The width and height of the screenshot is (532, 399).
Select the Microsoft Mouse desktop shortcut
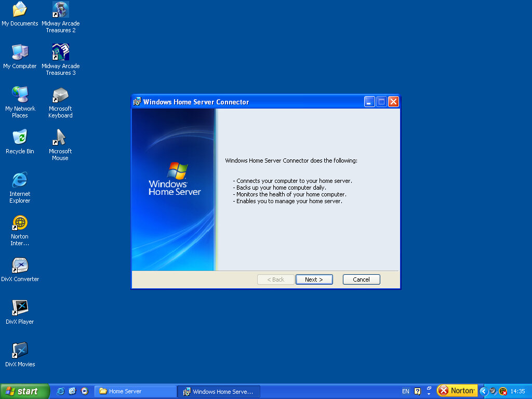pyautogui.click(x=60, y=138)
